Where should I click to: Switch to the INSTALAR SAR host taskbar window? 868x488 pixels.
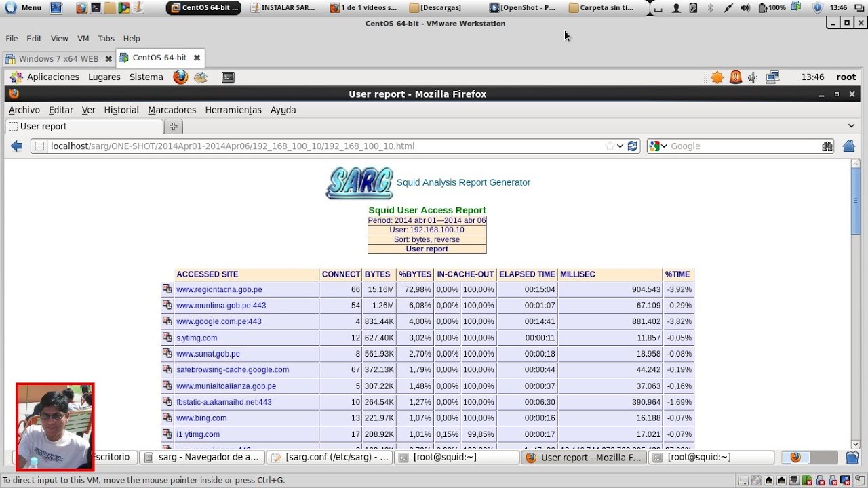[x=283, y=8]
